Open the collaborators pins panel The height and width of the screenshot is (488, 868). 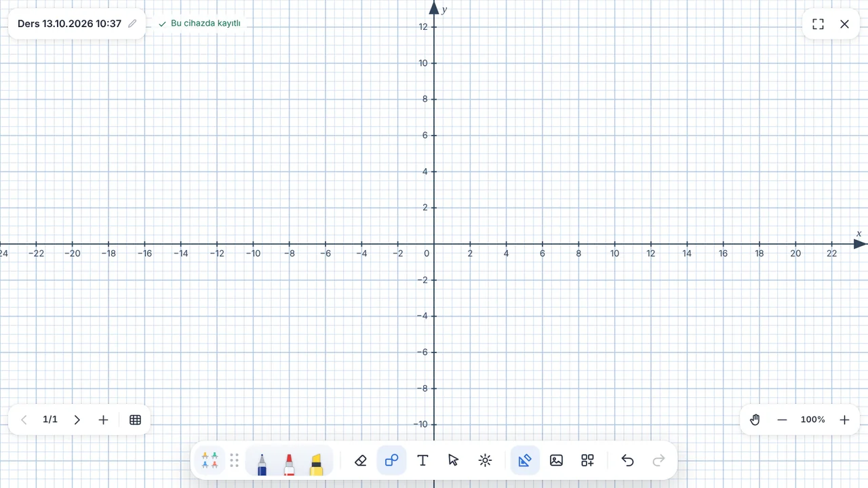tap(210, 460)
